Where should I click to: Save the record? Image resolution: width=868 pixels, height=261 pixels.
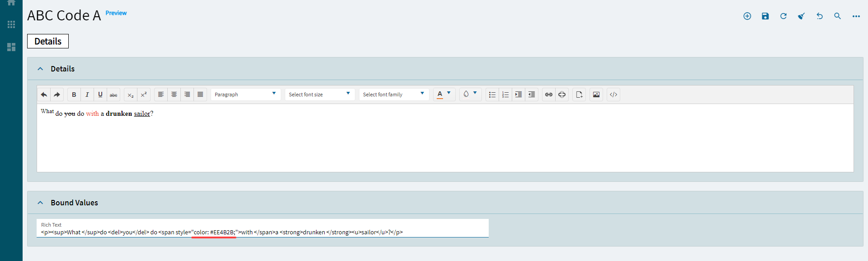[765, 16]
